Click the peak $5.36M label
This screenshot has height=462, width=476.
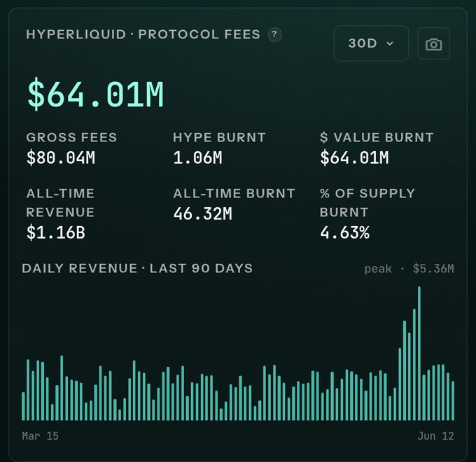click(x=409, y=269)
